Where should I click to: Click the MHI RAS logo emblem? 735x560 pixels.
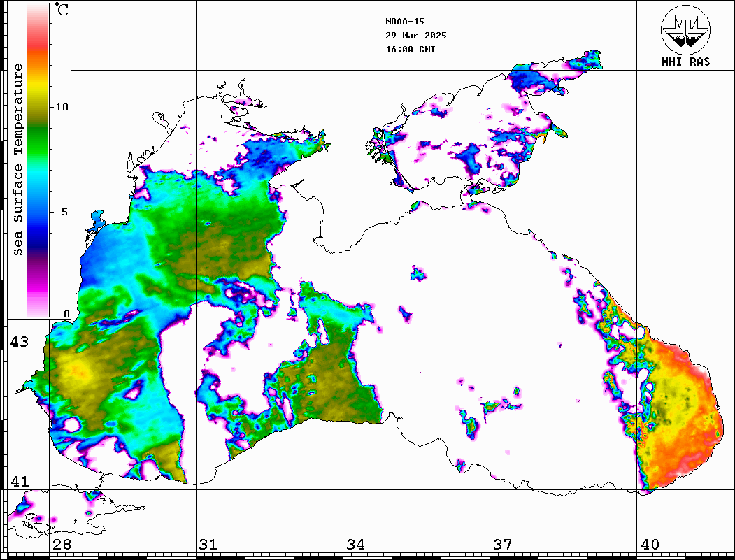(x=685, y=29)
